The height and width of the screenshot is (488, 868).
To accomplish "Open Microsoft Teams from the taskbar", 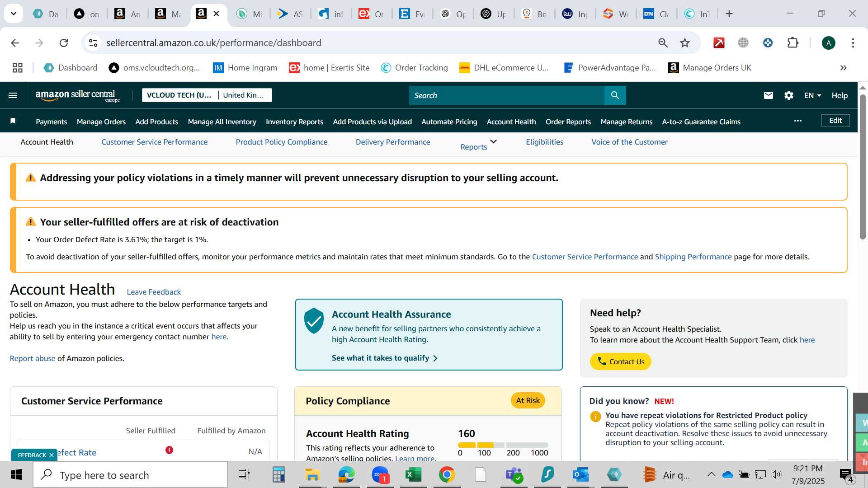I will 514,475.
